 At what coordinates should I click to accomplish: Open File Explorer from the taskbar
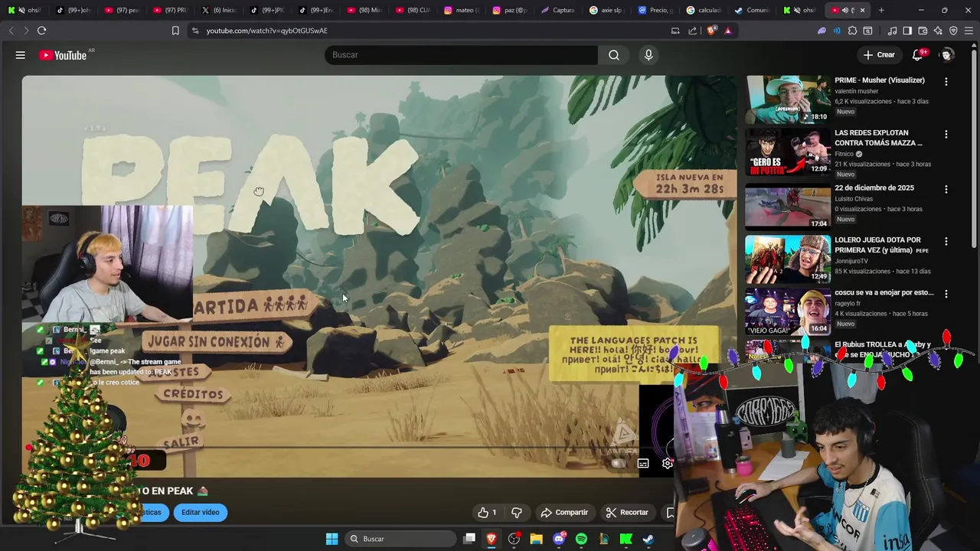(536, 539)
